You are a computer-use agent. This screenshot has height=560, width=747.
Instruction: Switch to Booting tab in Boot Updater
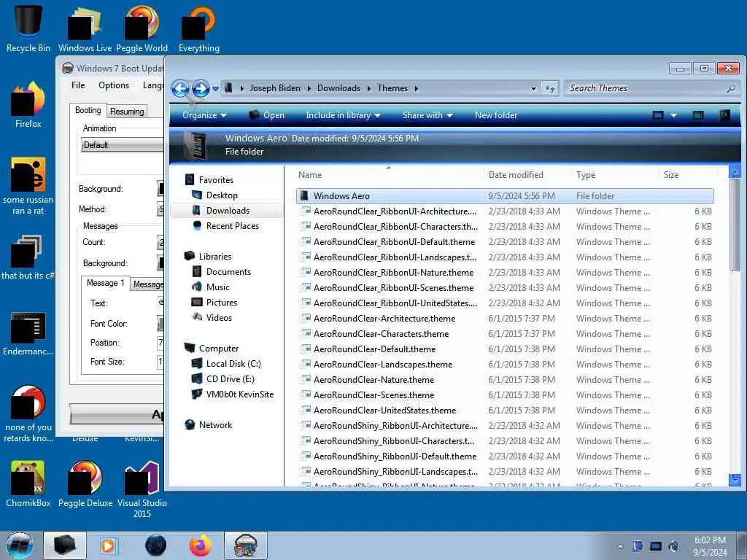coord(88,111)
